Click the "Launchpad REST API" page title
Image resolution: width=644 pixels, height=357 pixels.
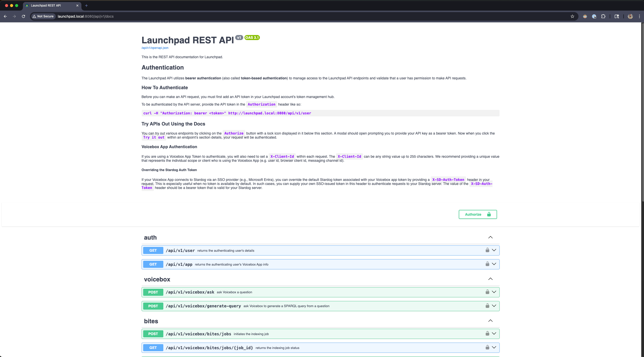pos(188,40)
